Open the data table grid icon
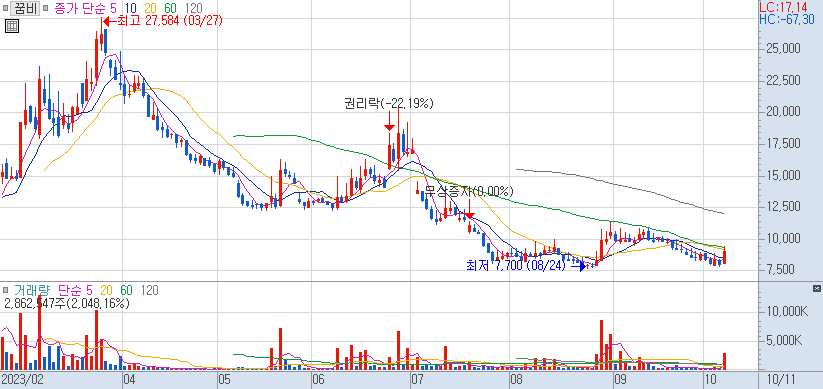823x389 pixels. 12,25
